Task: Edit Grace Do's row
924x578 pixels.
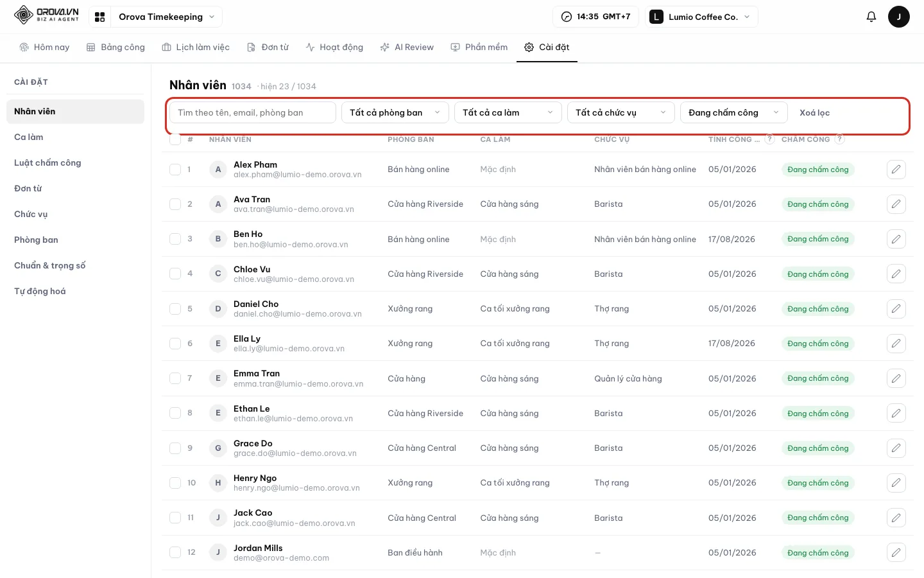Action: (896, 448)
